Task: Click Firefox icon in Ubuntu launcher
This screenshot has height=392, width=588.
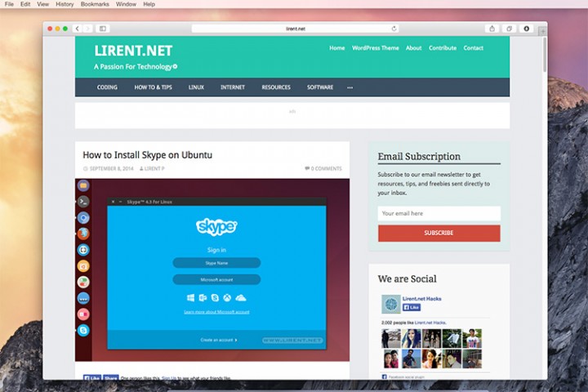Action: point(83,234)
